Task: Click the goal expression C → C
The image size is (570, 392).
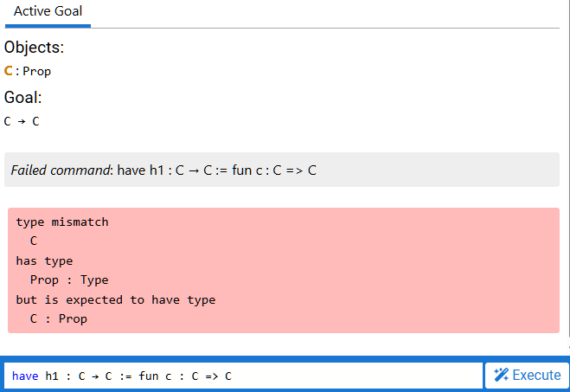Action: 22,121
